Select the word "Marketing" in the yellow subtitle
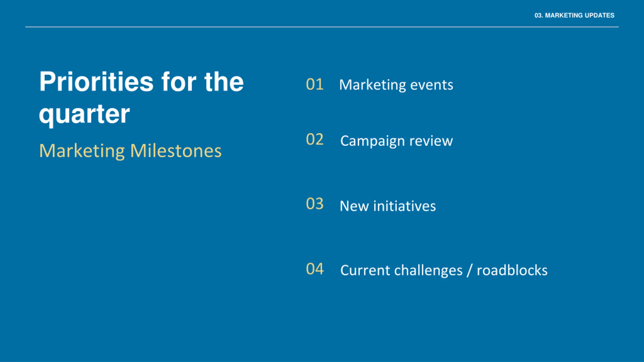Image resolution: width=644 pixels, height=362 pixels. [x=82, y=151]
